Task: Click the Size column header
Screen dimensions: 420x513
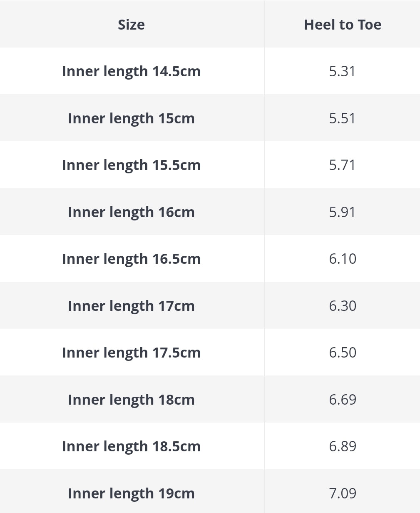Action: [x=131, y=25]
